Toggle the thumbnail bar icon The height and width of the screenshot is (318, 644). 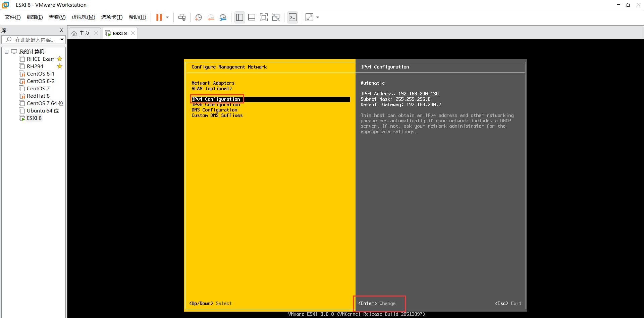[x=252, y=17]
